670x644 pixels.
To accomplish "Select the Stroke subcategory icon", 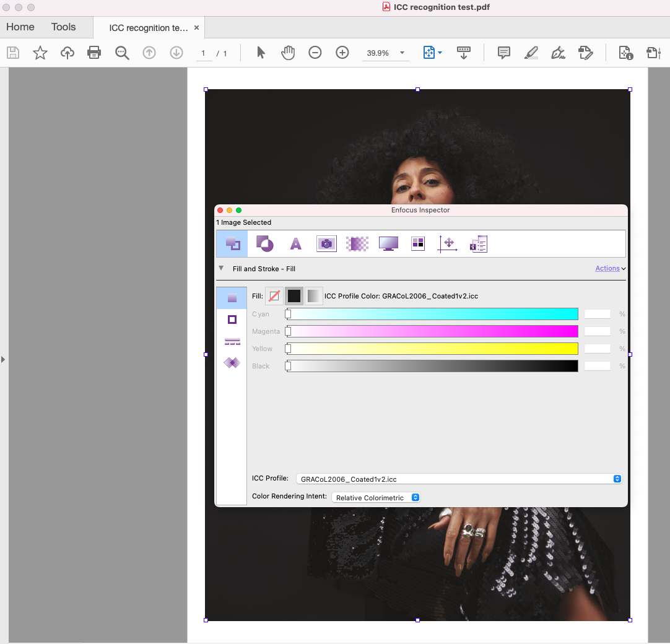I will tap(232, 320).
